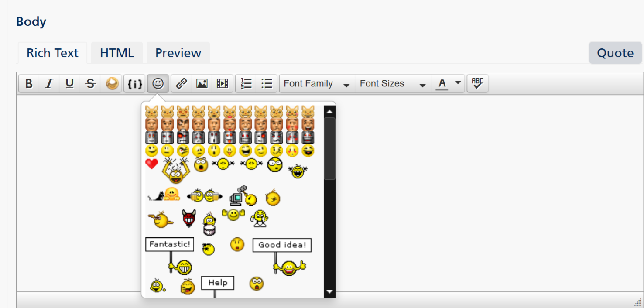Click the code sample {i} icon
This screenshot has width=644, height=308.
[x=135, y=84]
